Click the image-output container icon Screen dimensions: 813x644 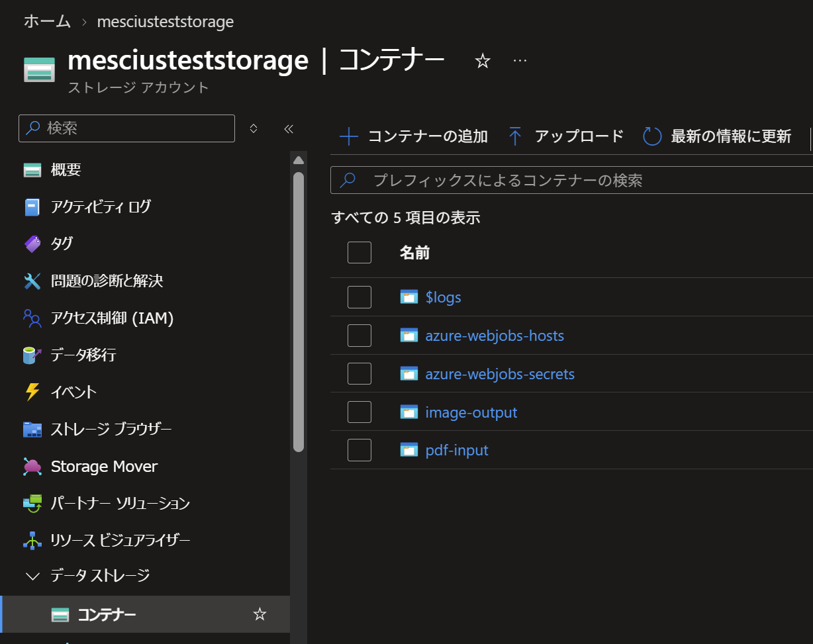coord(409,412)
